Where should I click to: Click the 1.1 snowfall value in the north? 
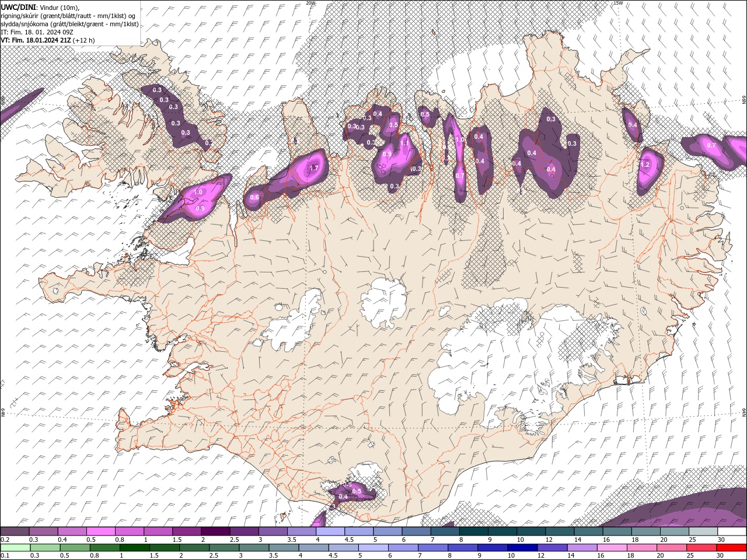coord(404,143)
